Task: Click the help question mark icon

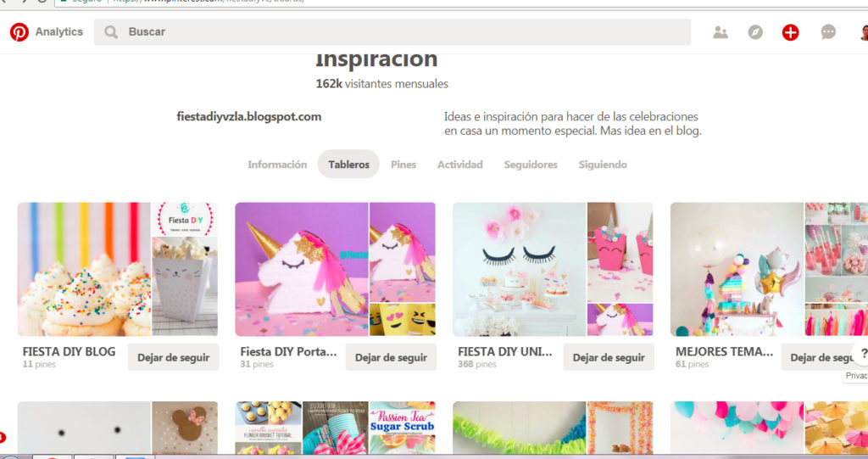Action: click(863, 354)
